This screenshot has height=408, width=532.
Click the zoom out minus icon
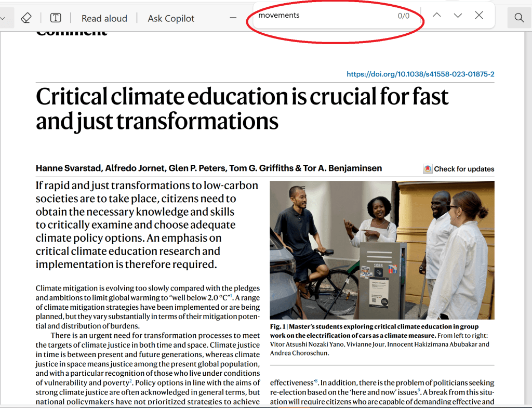coord(233,18)
